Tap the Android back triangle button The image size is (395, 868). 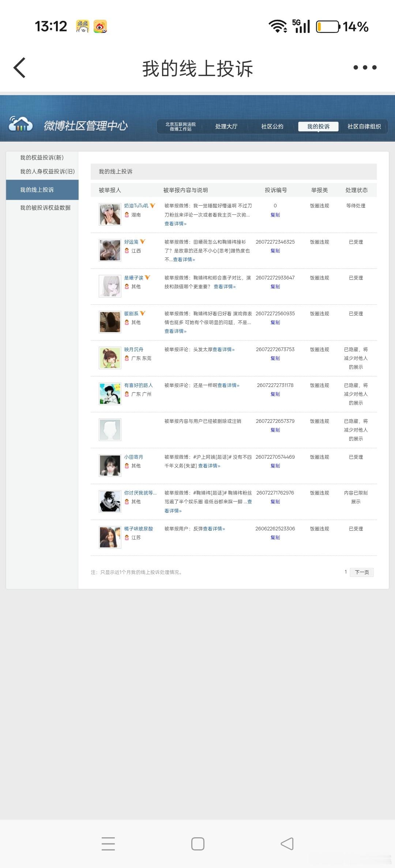click(x=287, y=843)
